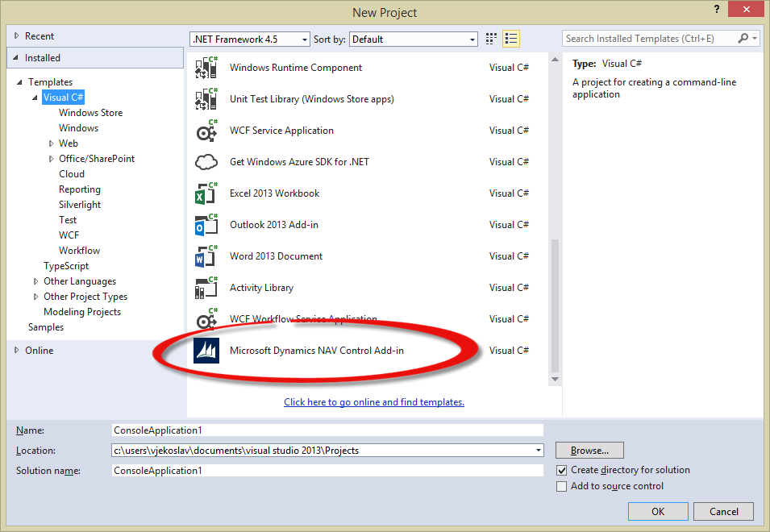Select Get Windows Azure SDK for .NET
Viewport: 770px width, 532px height.
point(300,162)
